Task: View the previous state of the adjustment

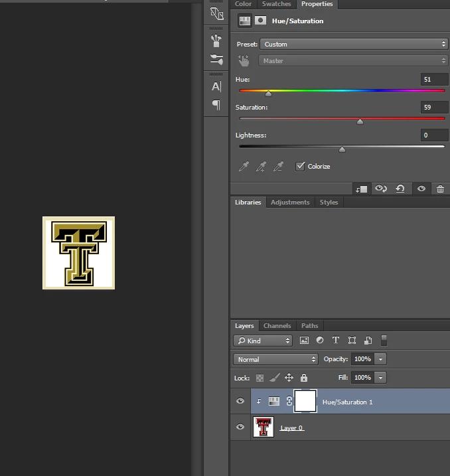Action: point(380,189)
